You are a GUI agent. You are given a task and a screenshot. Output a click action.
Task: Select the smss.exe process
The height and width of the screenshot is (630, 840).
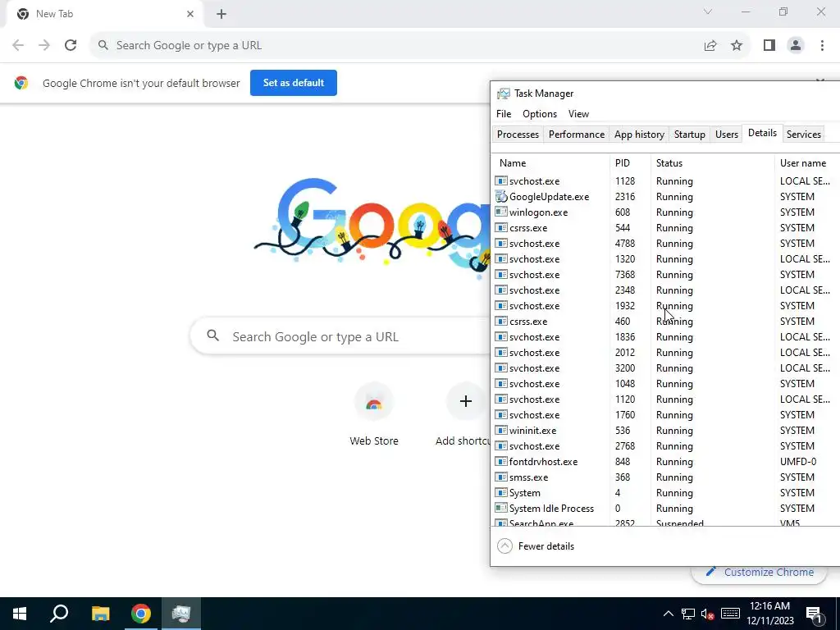pyautogui.click(x=666, y=477)
